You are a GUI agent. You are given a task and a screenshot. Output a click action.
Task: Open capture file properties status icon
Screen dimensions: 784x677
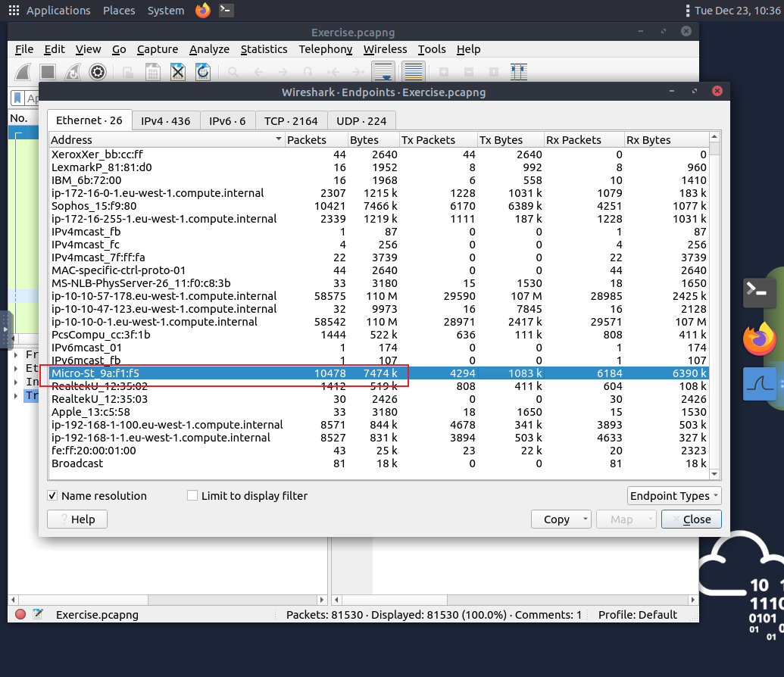(x=38, y=614)
